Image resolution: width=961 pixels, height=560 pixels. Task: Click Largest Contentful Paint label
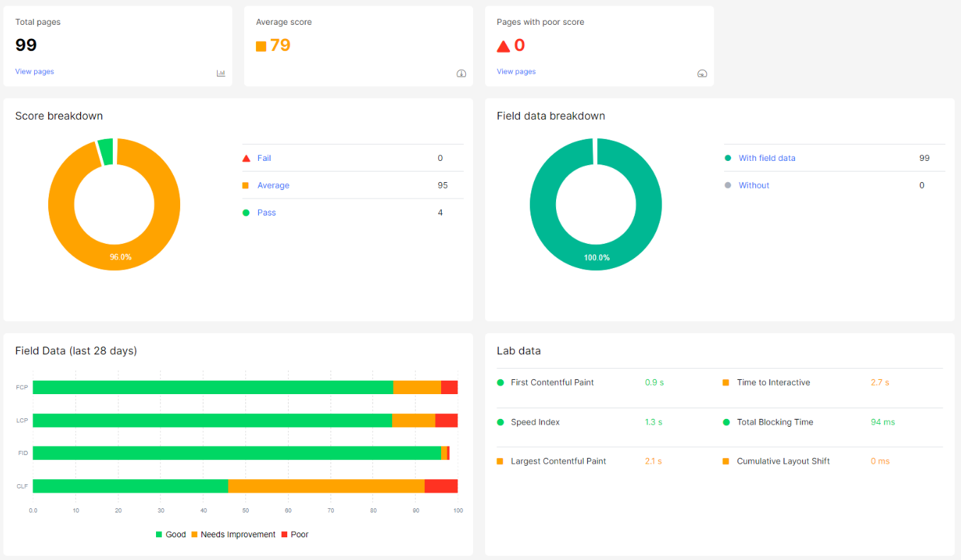coord(558,461)
